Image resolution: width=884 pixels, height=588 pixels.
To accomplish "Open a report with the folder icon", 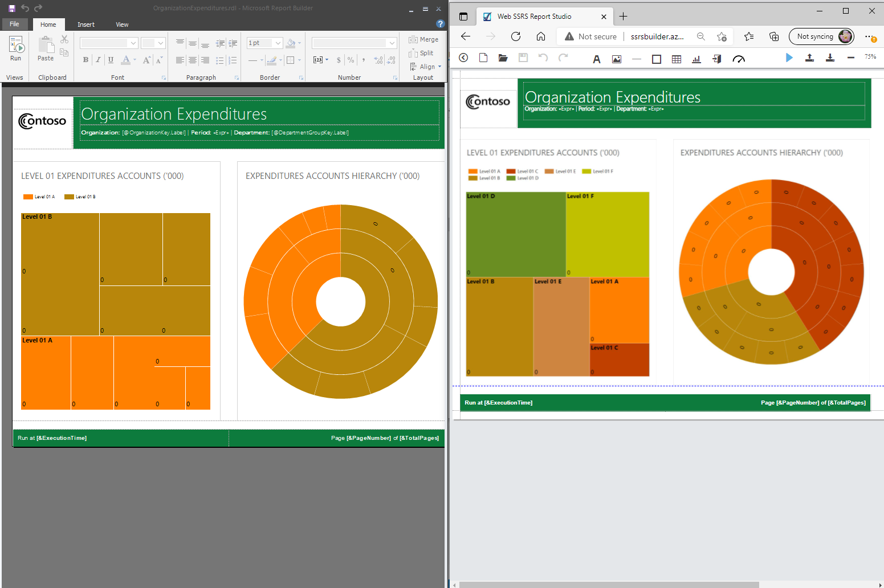I will (x=503, y=58).
